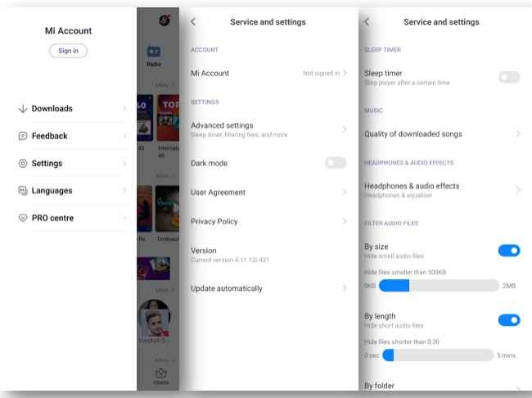Click the ACCOUNT section label
Viewport: 532px width, 398px height.
(x=205, y=50)
